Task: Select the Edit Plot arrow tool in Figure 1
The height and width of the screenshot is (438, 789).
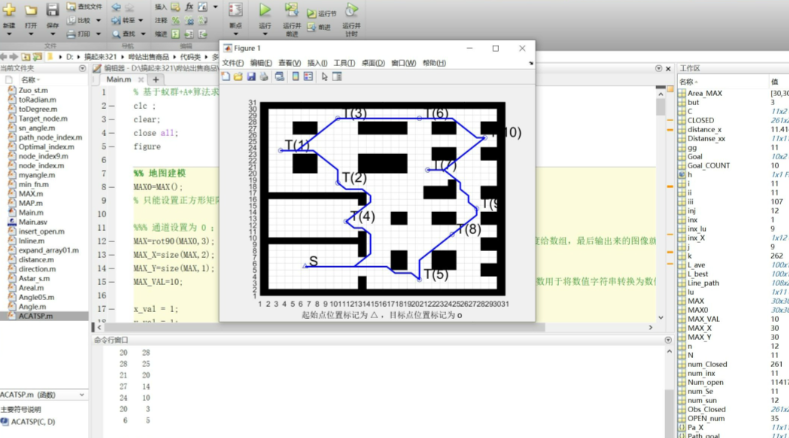Action: [324, 76]
